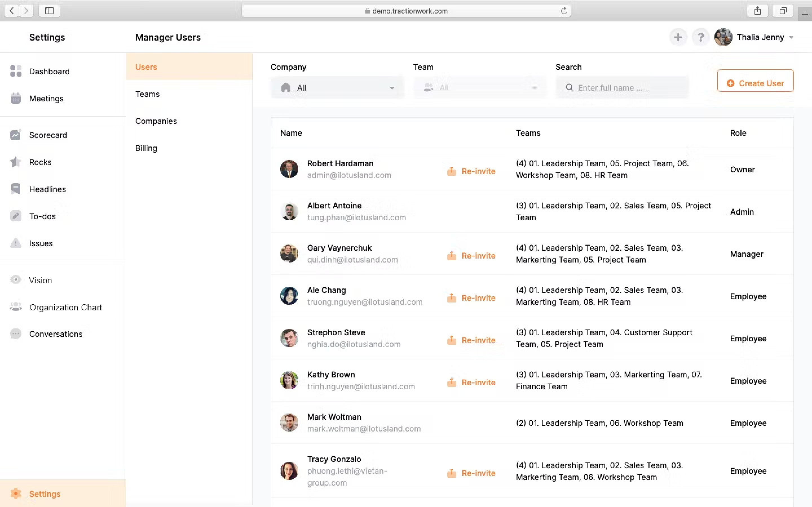Open the Billing settings tab
The image size is (812, 507).
[x=146, y=148]
